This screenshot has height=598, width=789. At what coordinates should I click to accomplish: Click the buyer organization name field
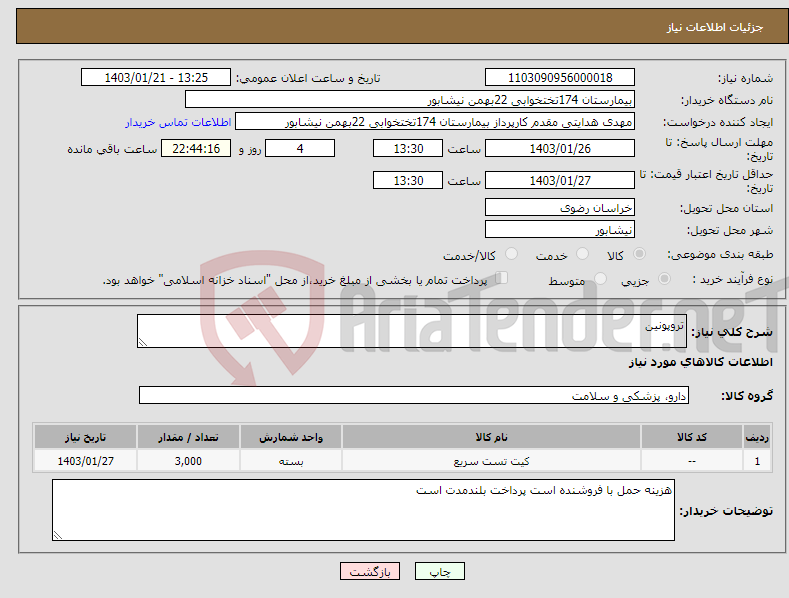pyautogui.click(x=410, y=100)
